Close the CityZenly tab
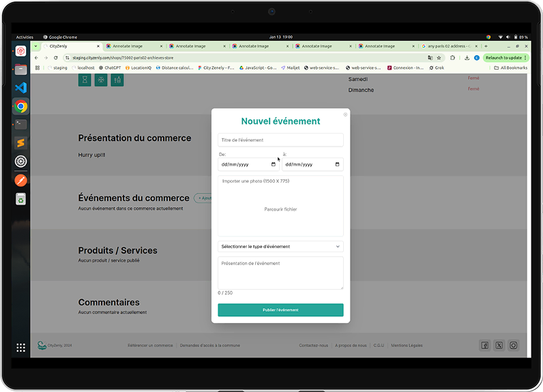 coord(98,46)
